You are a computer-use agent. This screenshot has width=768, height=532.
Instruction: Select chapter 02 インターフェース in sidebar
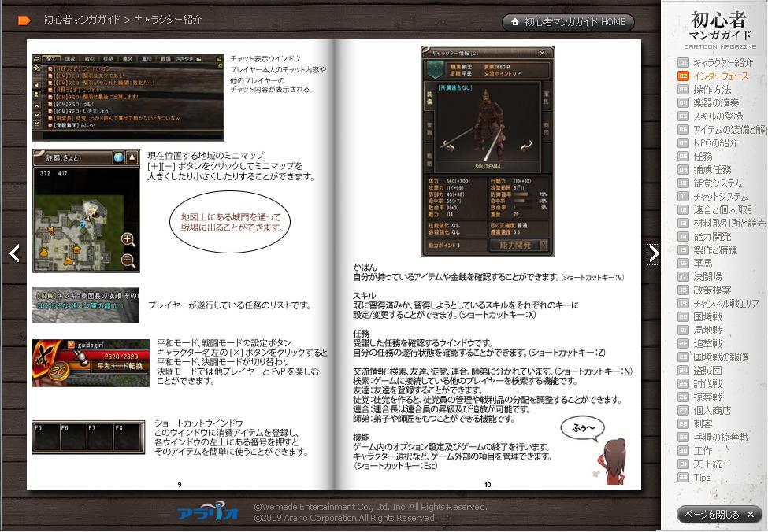point(714,76)
